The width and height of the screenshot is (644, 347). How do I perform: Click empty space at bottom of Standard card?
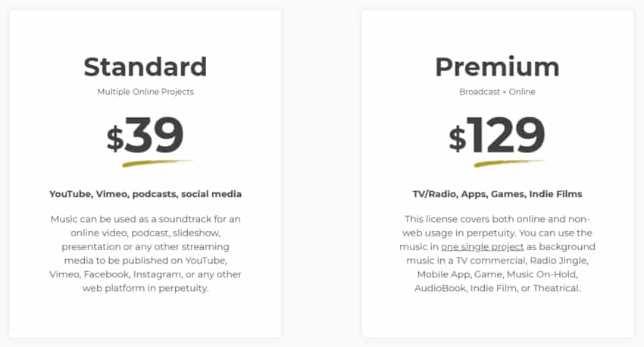[145, 318]
